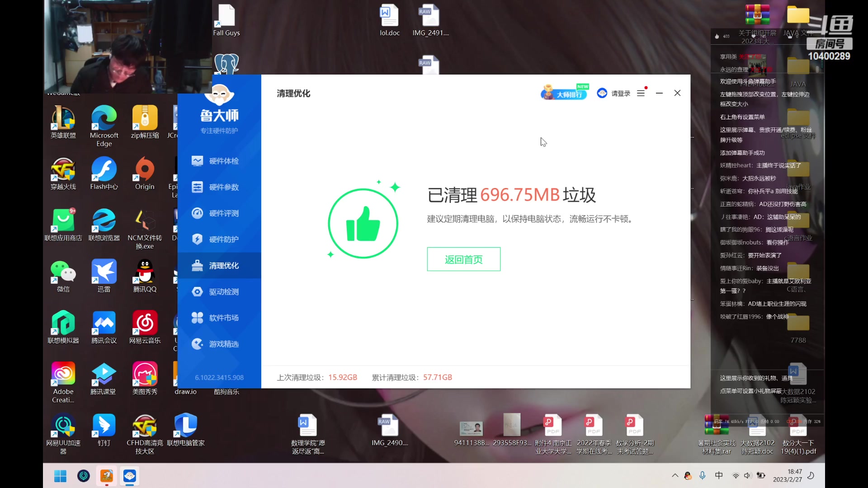Open Adobe Creative Cloud desktop icon

(x=63, y=382)
